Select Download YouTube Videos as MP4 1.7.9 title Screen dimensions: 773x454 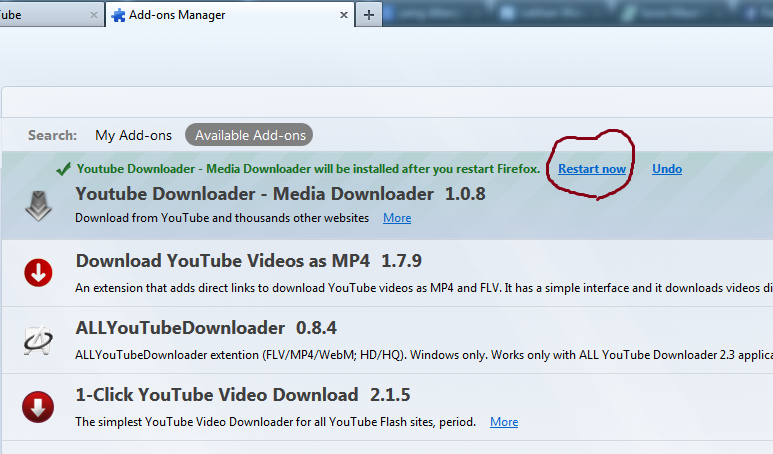pos(249,261)
